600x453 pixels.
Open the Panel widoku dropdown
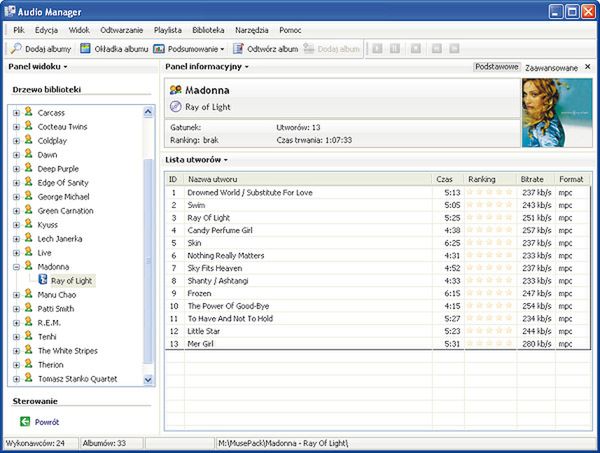point(38,67)
